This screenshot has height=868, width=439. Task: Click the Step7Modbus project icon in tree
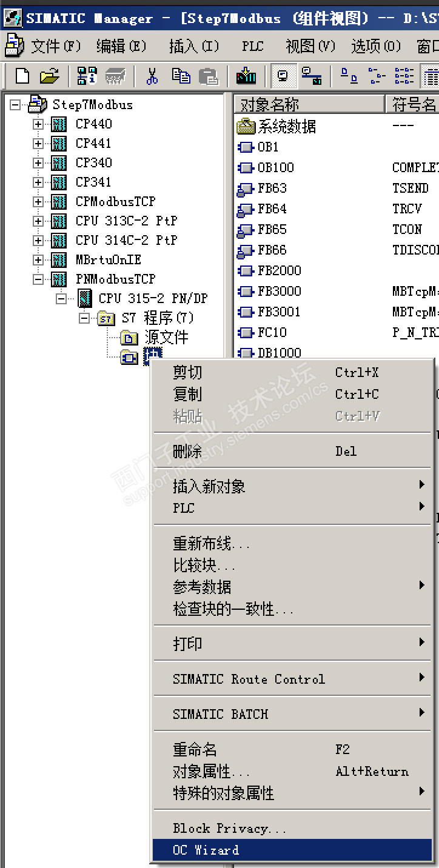[x=38, y=104]
